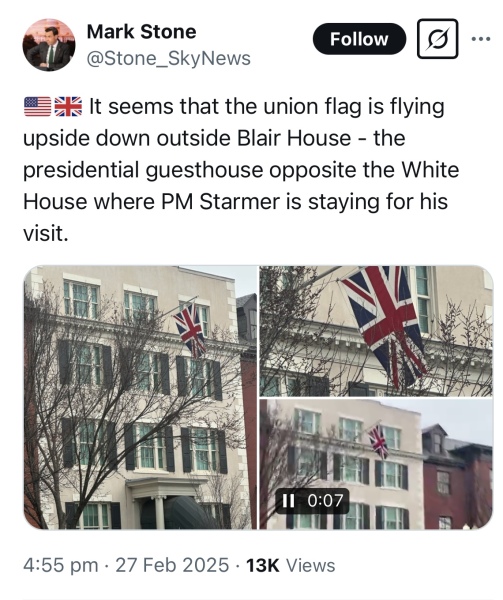The width and height of the screenshot is (503, 600).
Task: Open the Mark Stone display name link
Action: (142, 31)
